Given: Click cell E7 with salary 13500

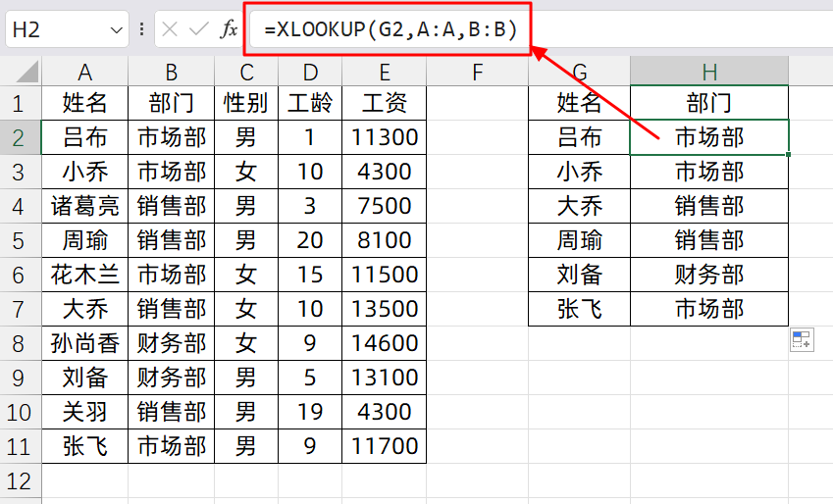Looking at the screenshot, I should (384, 309).
